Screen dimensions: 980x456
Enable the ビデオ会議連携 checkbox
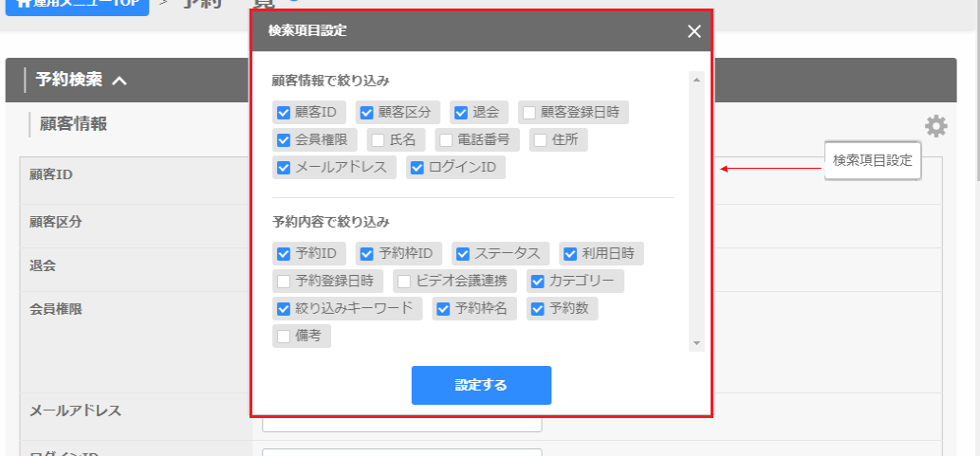(404, 282)
